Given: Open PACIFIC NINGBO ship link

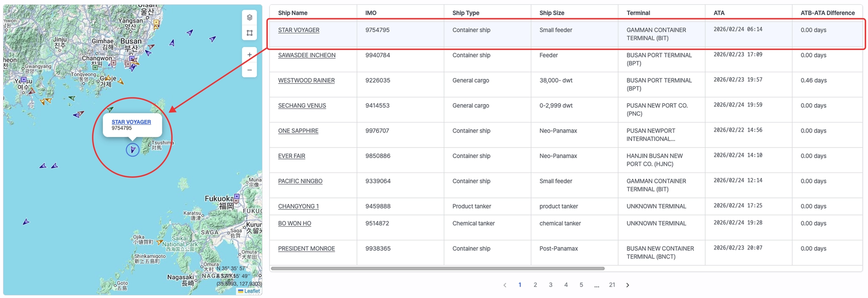Looking at the screenshot, I should coord(300,181).
